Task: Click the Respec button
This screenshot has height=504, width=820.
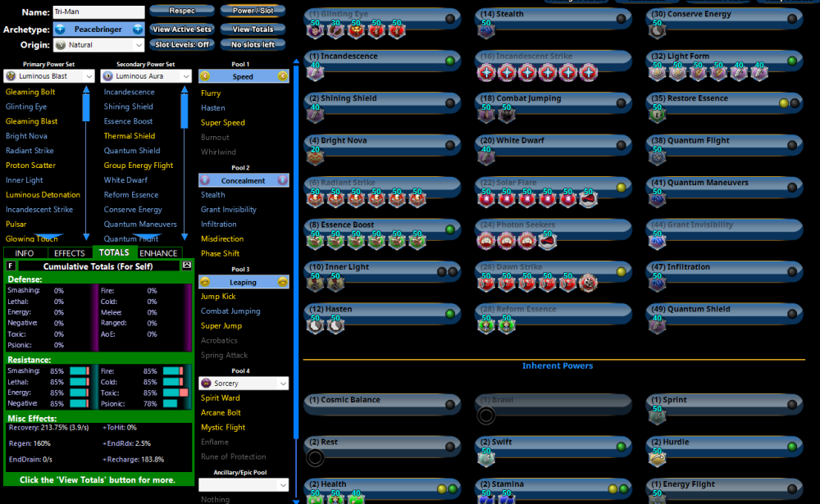Action: [x=181, y=11]
